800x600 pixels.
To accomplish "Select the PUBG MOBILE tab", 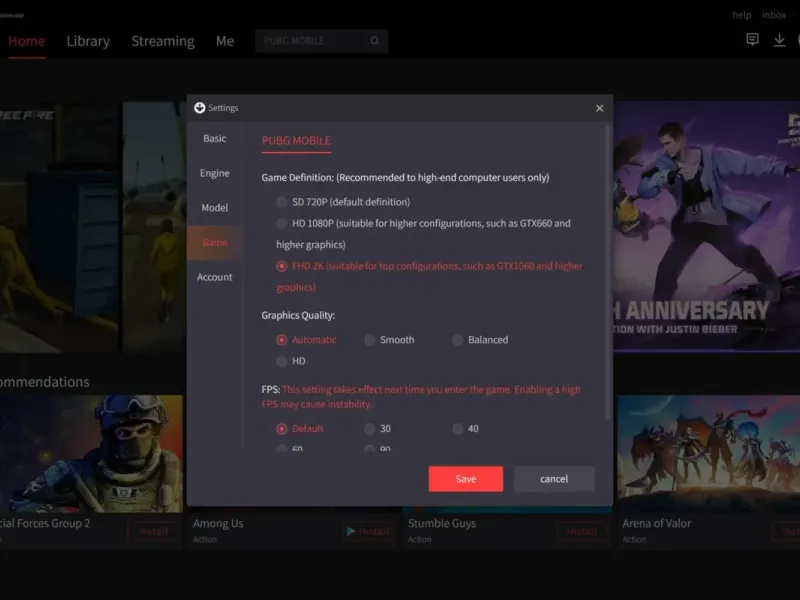I will tap(296, 141).
